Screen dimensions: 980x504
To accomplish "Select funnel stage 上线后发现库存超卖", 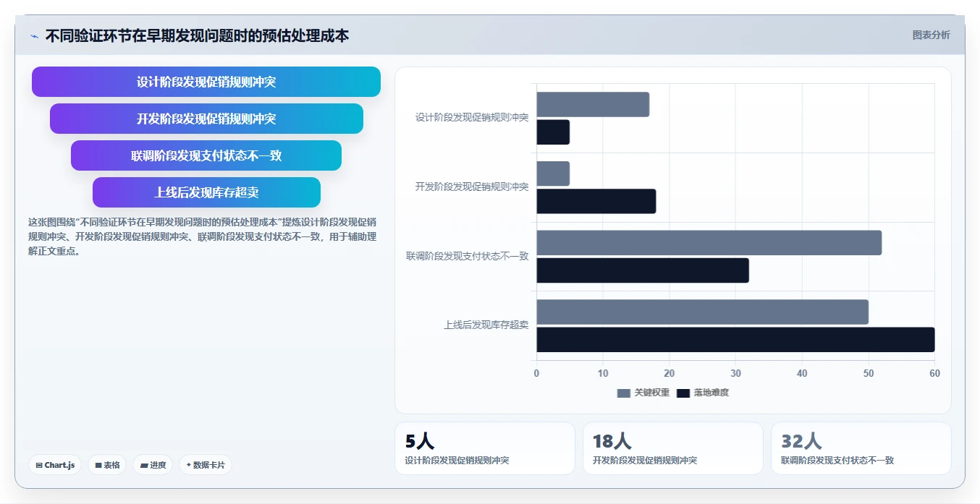I will (206, 192).
